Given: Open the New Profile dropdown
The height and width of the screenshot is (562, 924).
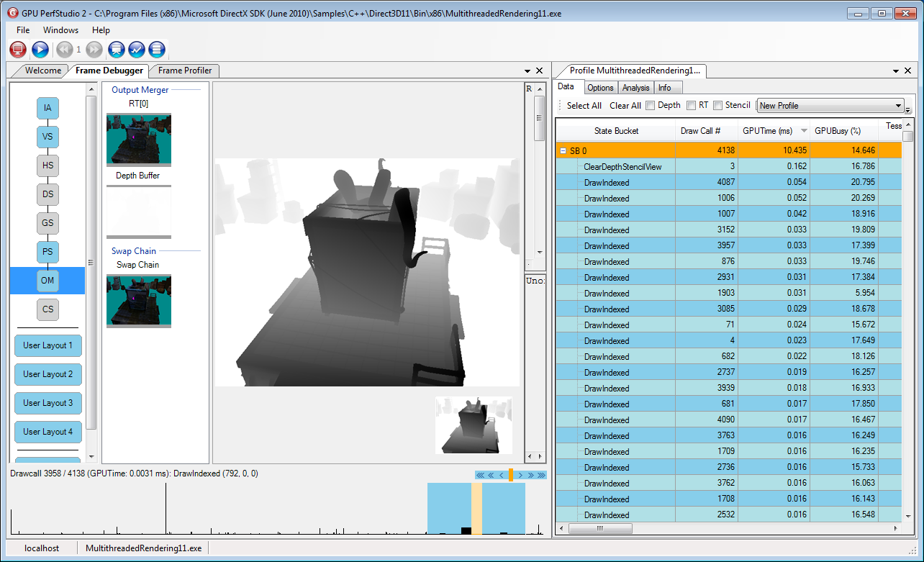Looking at the screenshot, I should 898,106.
